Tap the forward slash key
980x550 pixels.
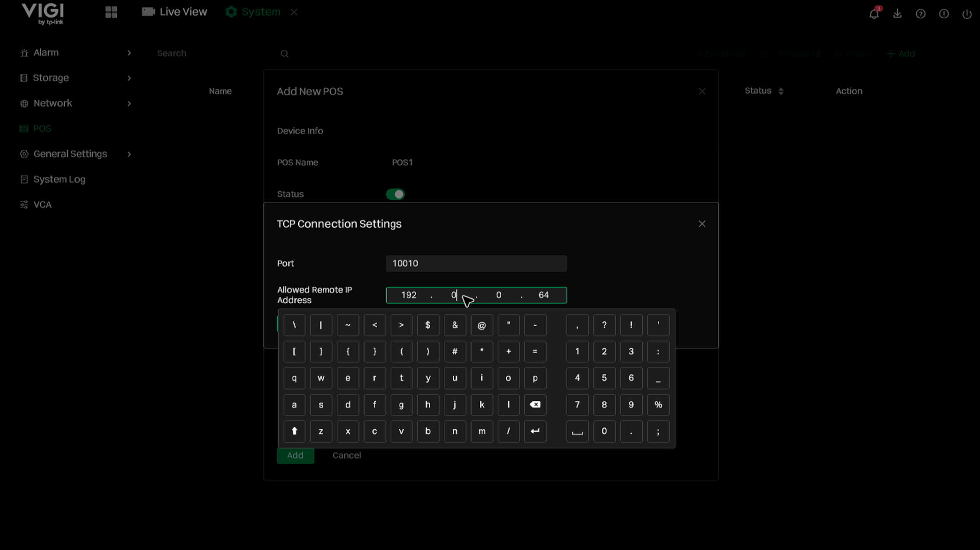tap(508, 431)
